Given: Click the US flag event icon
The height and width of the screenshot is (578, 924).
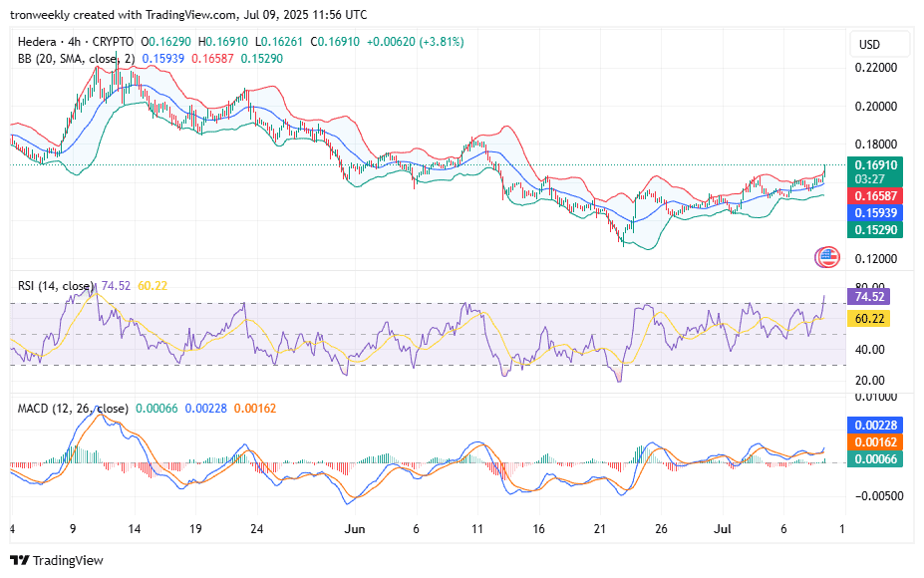Looking at the screenshot, I should coord(827,257).
